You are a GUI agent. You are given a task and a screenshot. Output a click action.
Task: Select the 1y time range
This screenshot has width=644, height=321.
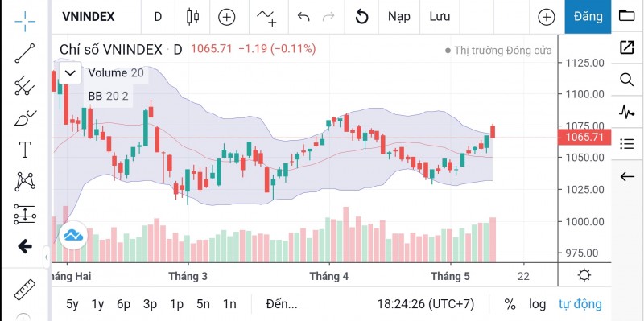(x=97, y=304)
